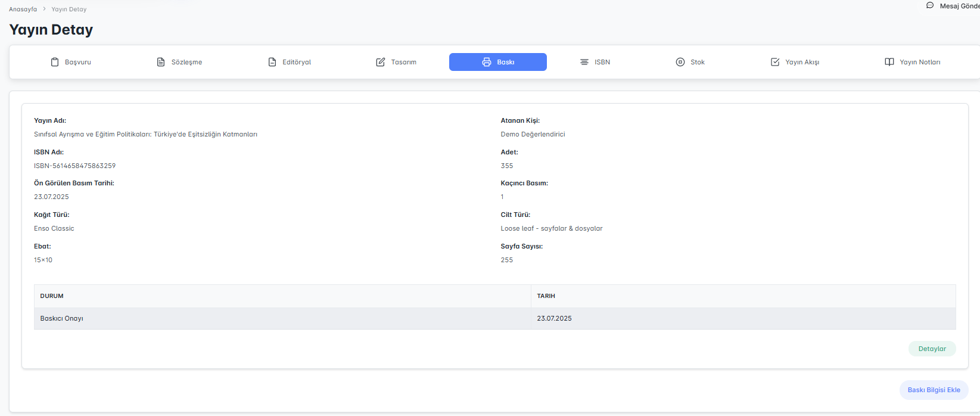Click the Mesaj Gönder link
Viewport: 980px width, 416px height.
click(959, 6)
